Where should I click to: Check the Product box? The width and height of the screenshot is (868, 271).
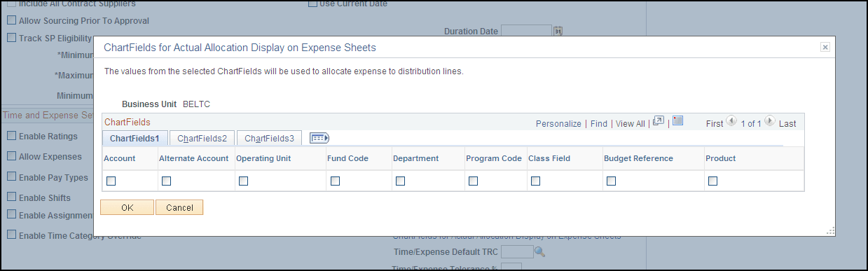(x=712, y=181)
